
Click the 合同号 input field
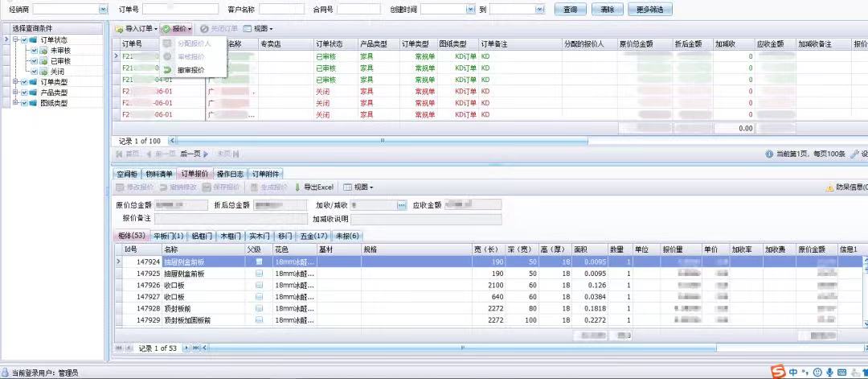point(358,10)
